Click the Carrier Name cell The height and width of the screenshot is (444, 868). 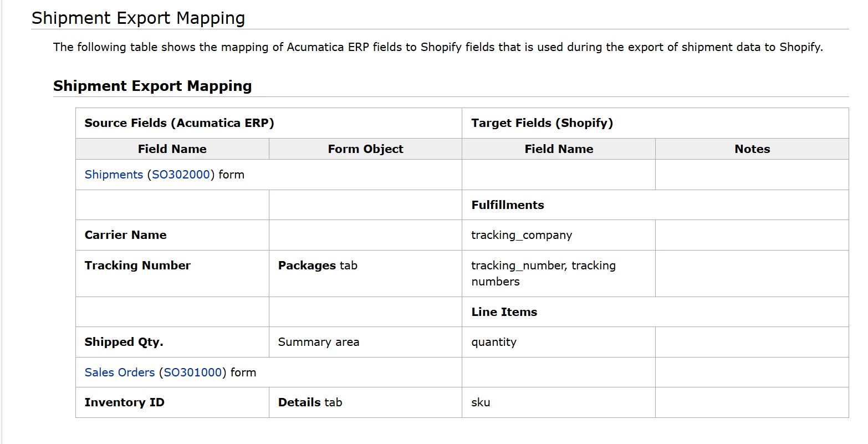(x=126, y=235)
